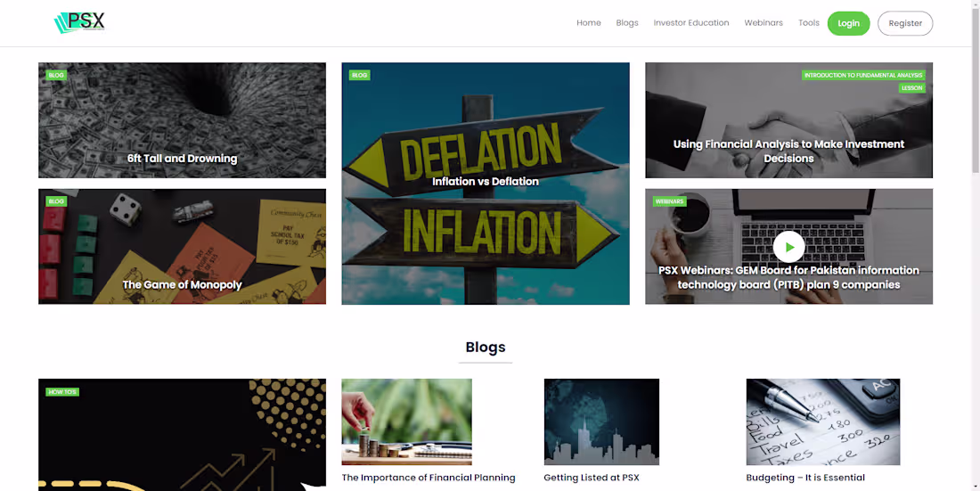980x491 pixels.
Task: Click the Register button
Action: (x=905, y=23)
